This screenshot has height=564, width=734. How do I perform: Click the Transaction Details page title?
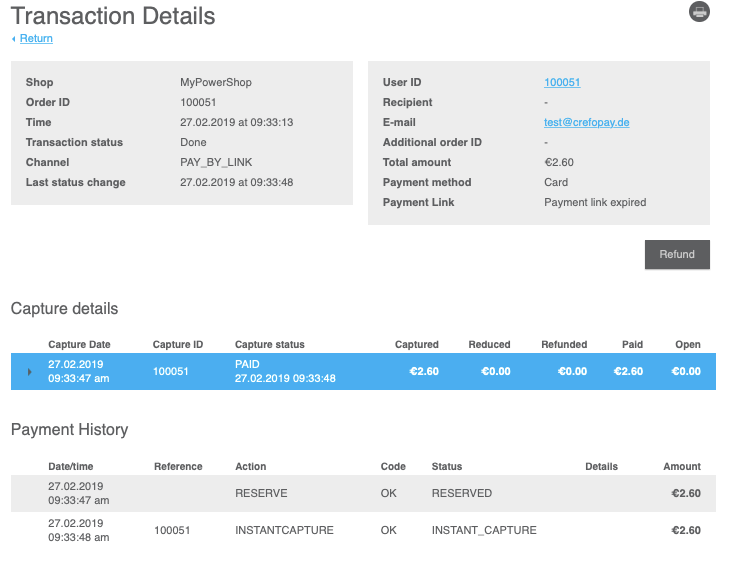tap(113, 16)
